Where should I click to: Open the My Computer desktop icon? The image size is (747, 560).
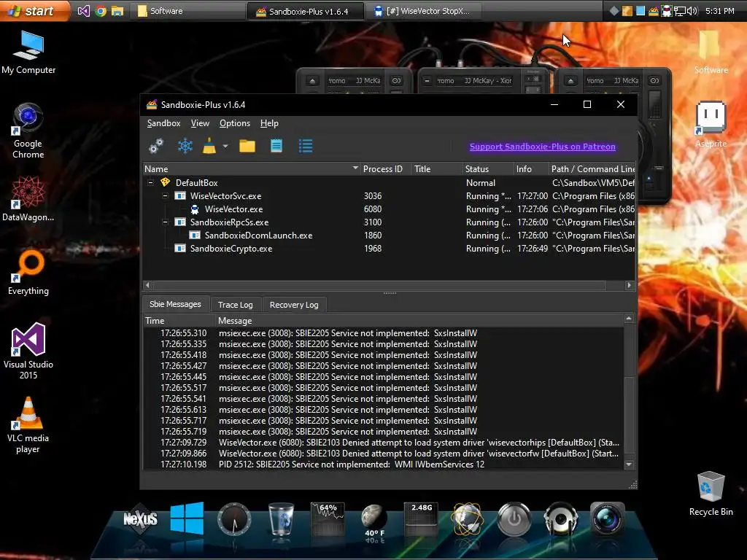click(x=28, y=52)
